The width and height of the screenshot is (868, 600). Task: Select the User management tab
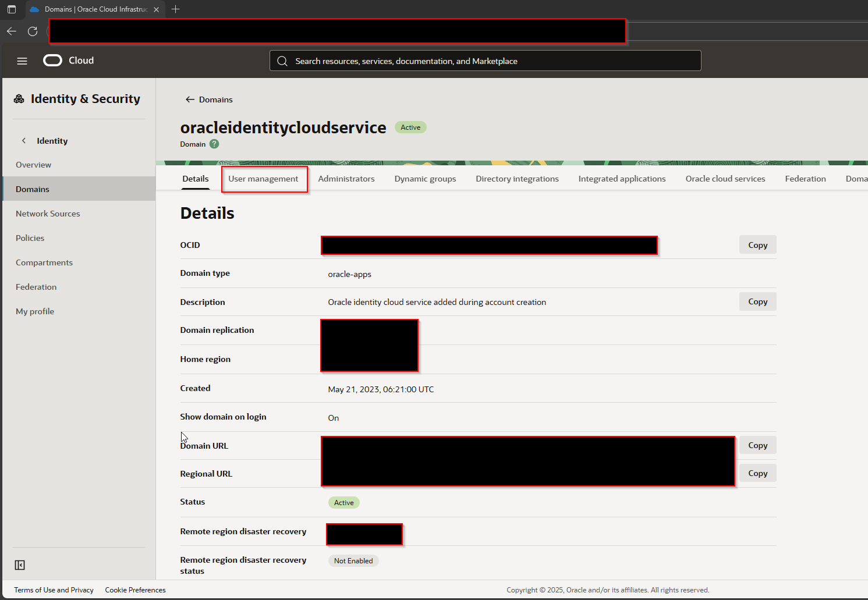(x=264, y=179)
